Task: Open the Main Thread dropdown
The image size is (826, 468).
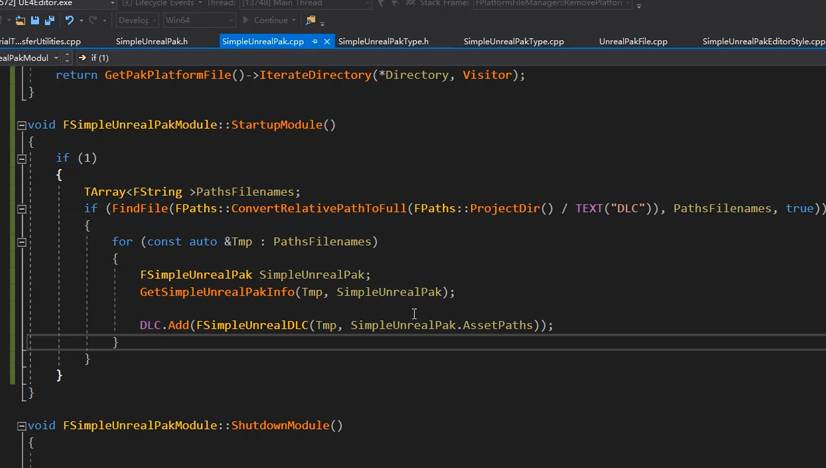Action: (x=306, y=3)
